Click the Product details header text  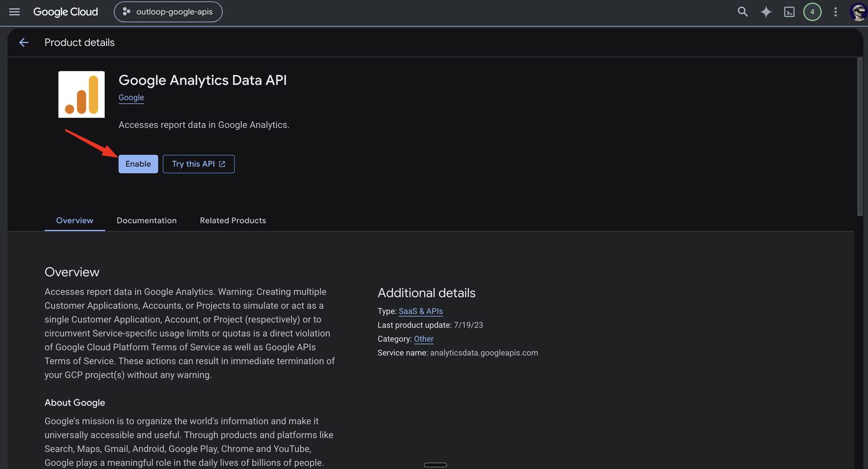click(x=79, y=42)
